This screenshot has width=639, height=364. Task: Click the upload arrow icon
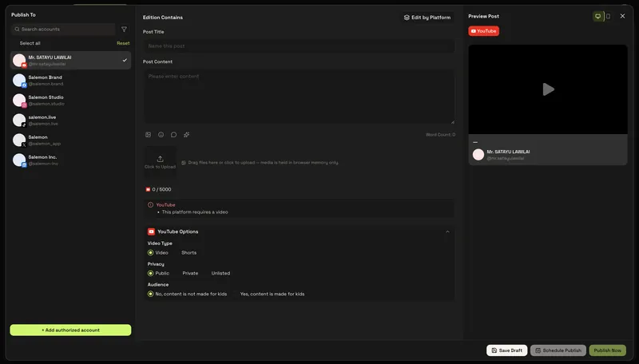point(161,159)
